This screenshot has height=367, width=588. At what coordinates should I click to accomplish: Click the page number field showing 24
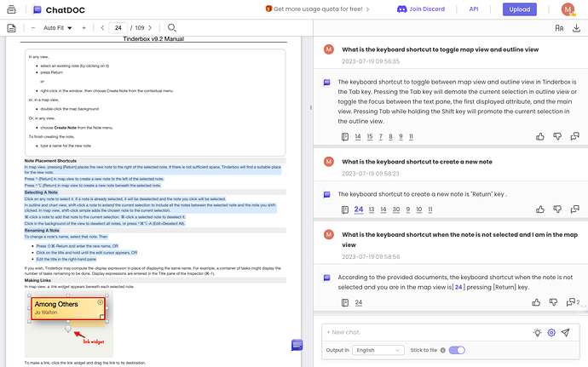point(118,28)
